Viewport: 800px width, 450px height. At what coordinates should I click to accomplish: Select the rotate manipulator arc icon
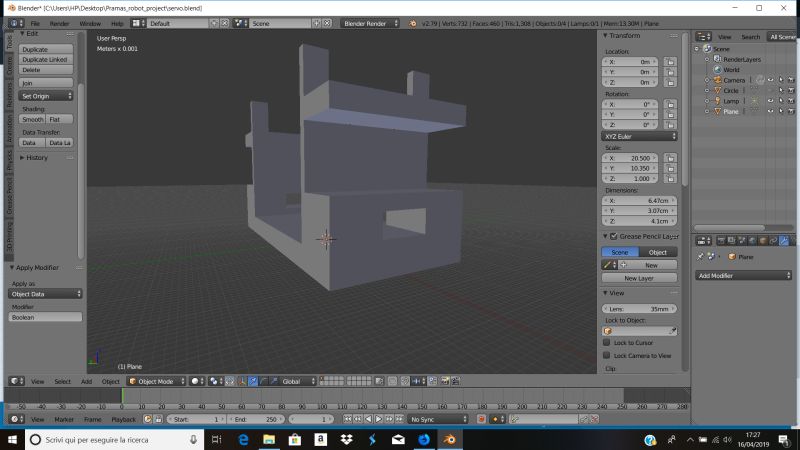(x=264, y=381)
